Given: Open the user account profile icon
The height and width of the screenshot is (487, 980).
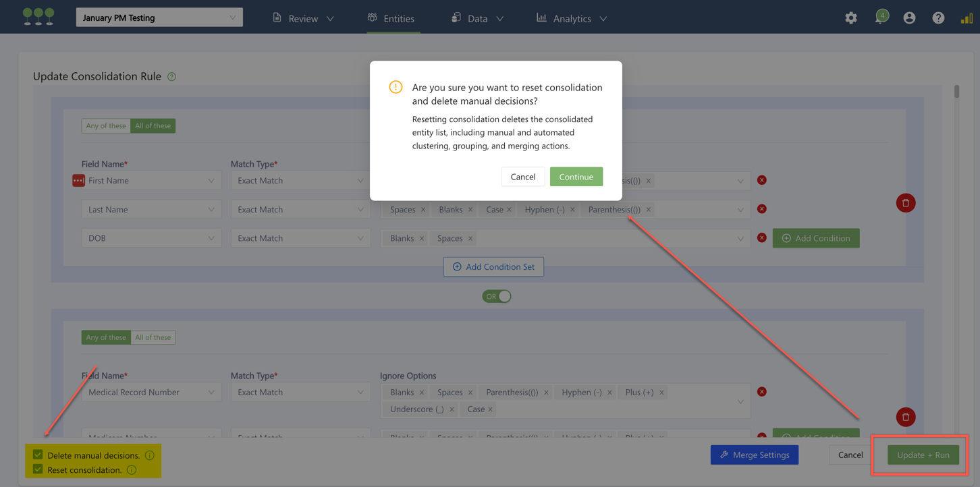Looking at the screenshot, I should point(909,18).
